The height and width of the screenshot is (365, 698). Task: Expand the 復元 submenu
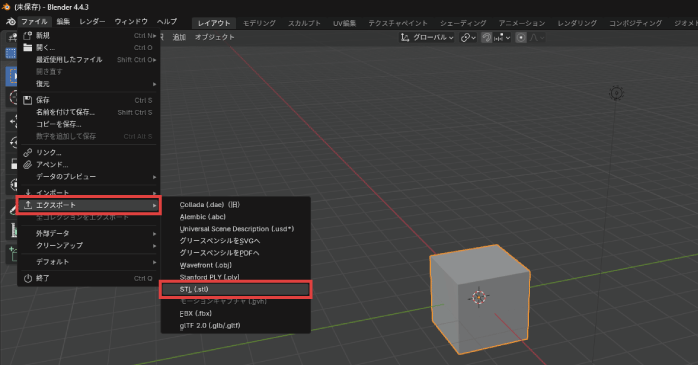[x=89, y=84]
